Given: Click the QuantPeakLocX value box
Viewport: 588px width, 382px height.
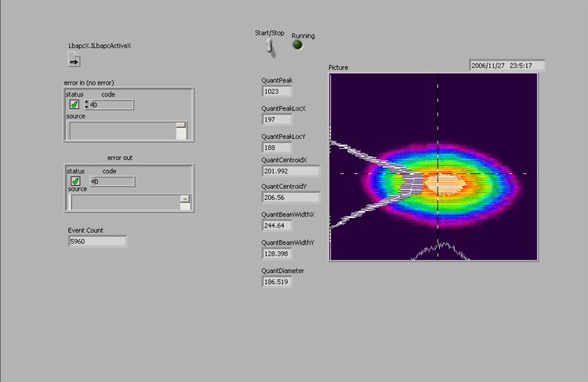Looking at the screenshot, I should (277, 119).
